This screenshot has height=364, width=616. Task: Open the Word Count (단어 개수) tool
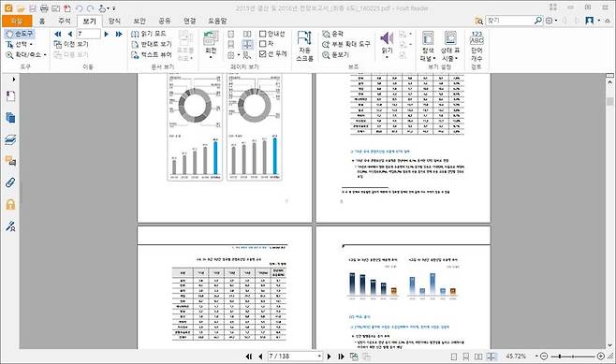[x=477, y=46]
